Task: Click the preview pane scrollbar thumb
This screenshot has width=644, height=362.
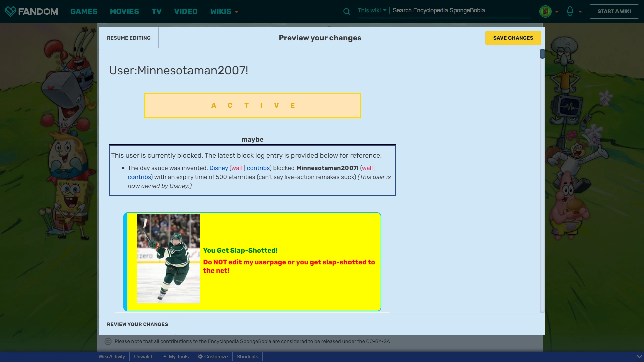Action: click(542, 54)
